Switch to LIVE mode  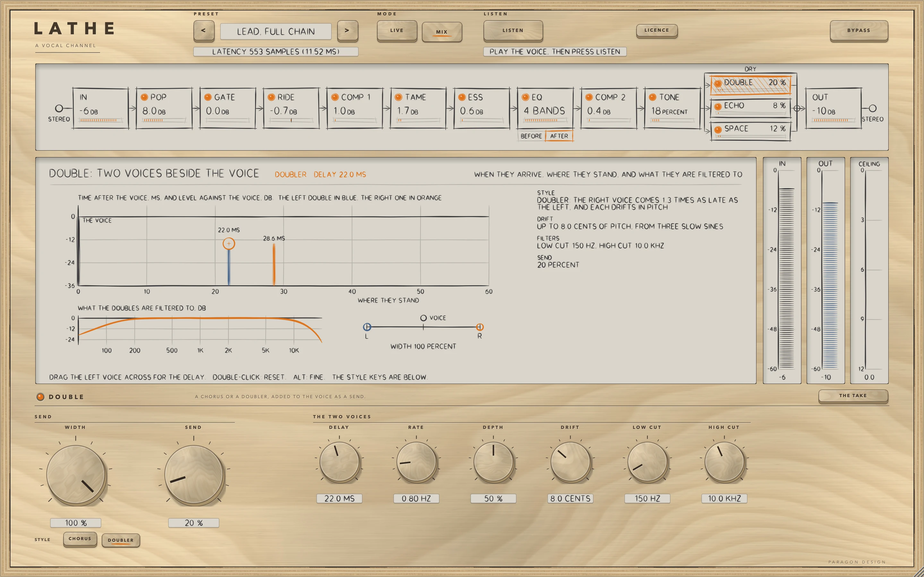tap(397, 30)
